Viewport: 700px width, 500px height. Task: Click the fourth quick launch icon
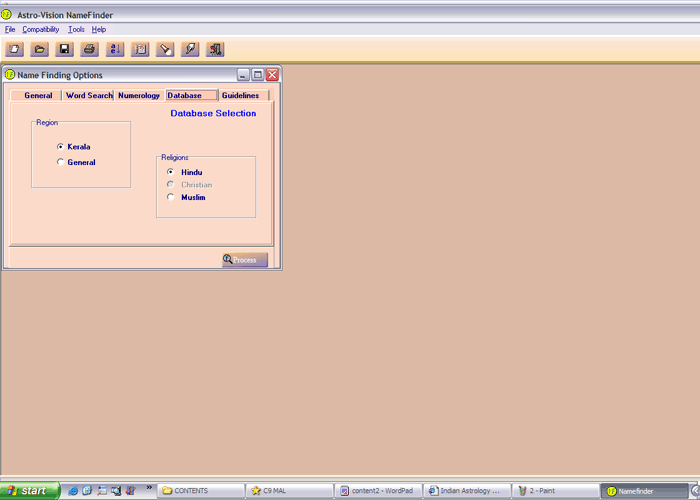116,491
